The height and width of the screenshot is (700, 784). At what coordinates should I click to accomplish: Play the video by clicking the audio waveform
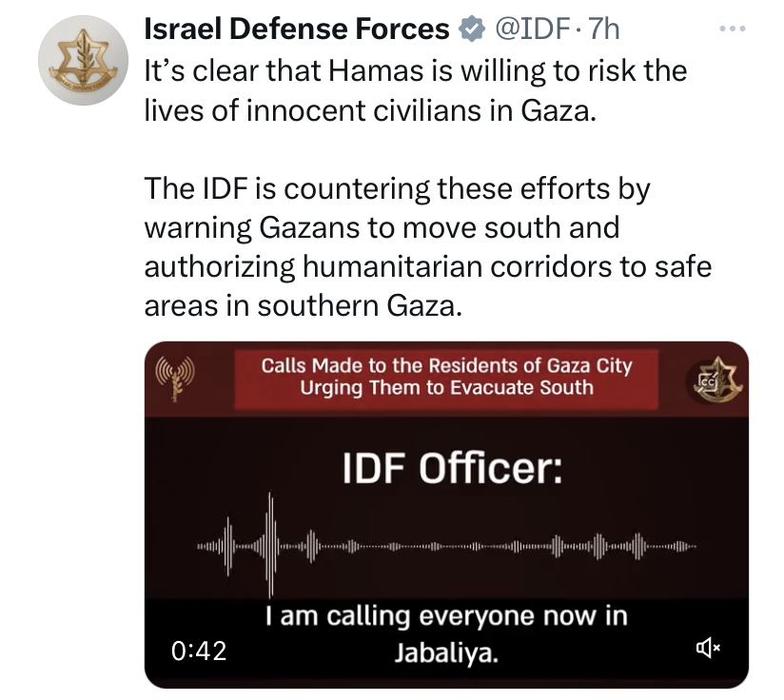coord(445,546)
